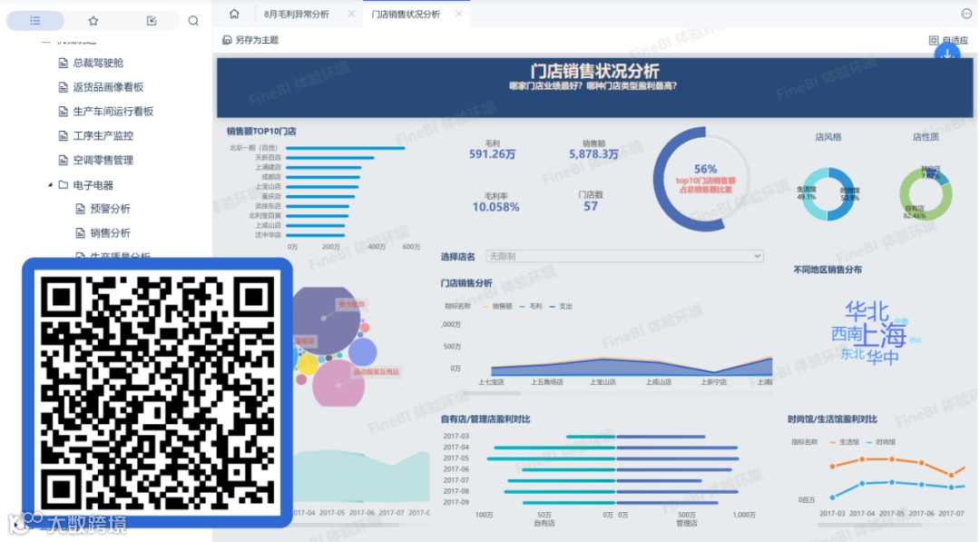Click the 店风格 donut chart
Image resolution: width=980 pixels, height=542 pixels.
(828, 193)
